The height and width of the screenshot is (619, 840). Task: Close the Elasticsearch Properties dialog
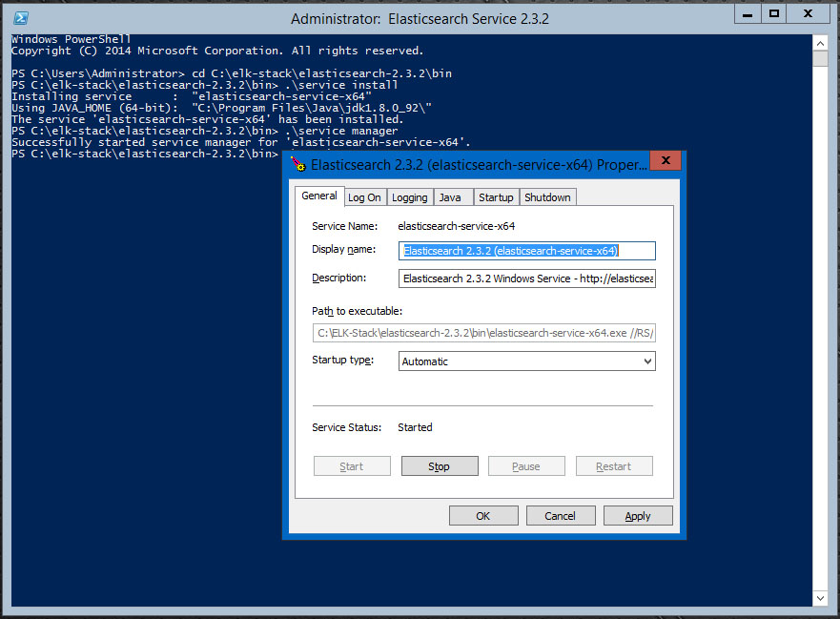pos(666,160)
